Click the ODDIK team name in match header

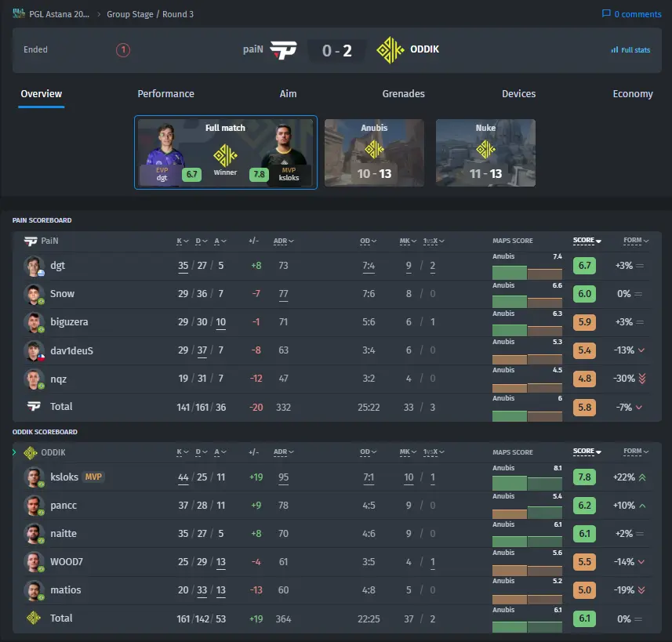click(x=425, y=49)
